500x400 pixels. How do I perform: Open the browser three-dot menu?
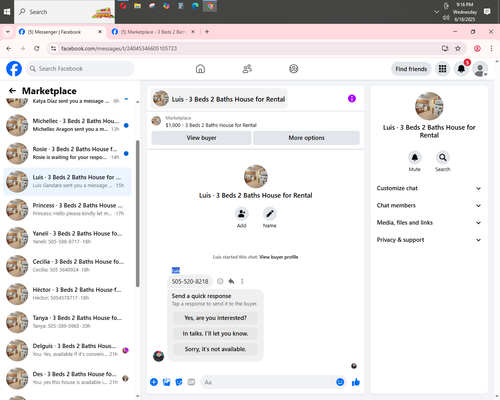click(491, 49)
